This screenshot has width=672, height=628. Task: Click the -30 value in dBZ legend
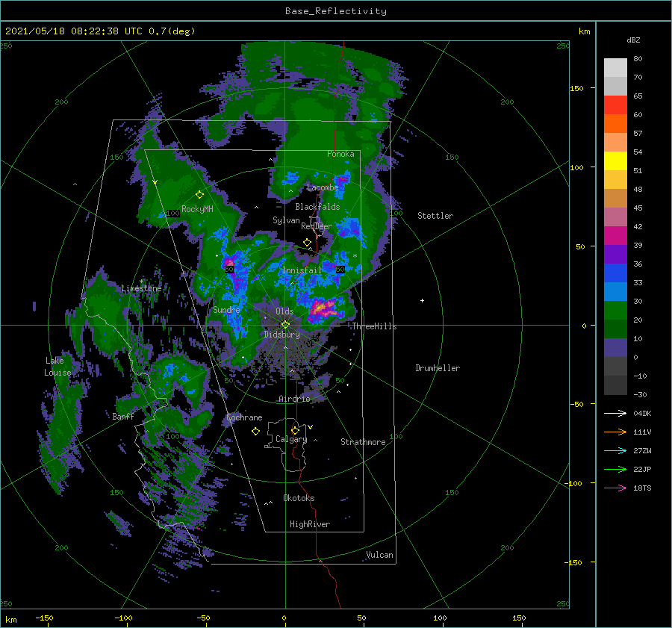(640, 394)
